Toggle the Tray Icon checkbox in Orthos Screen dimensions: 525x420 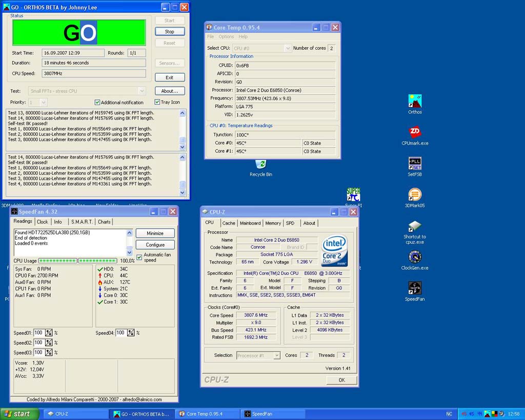point(157,102)
